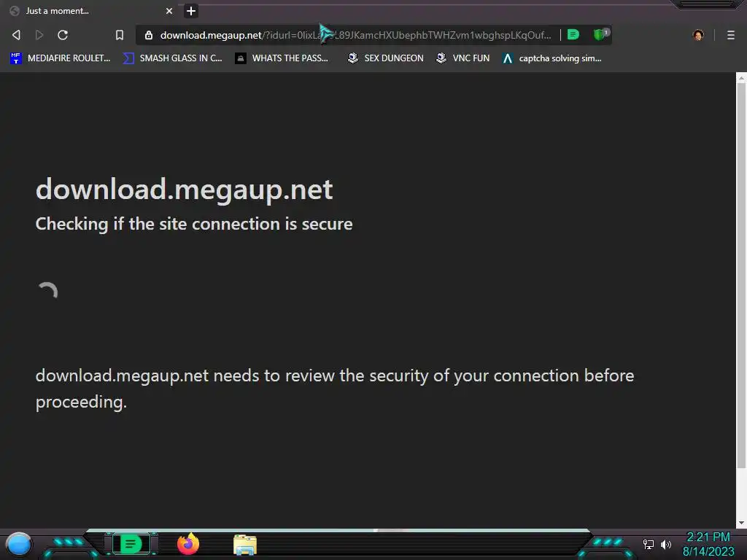The image size is (747, 560).
Task: Open the network tray icon
Action: pyautogui.click(x=649, y=544)
